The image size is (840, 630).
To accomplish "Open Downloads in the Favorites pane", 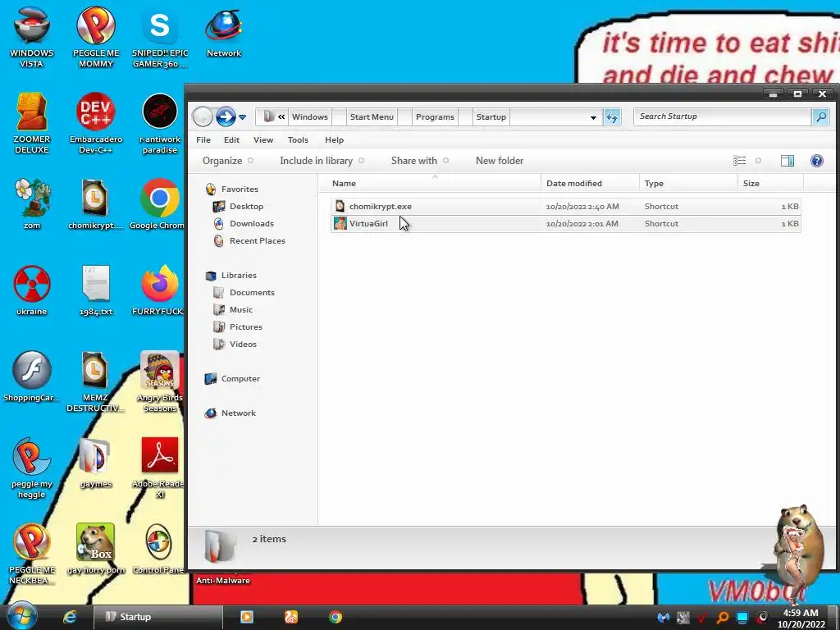I will [244, 223].
